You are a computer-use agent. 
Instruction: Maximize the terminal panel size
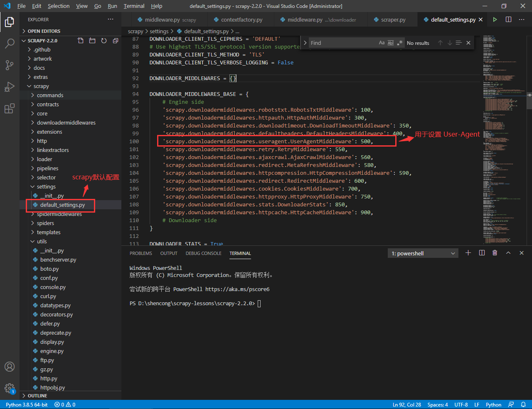pos(508,253)
